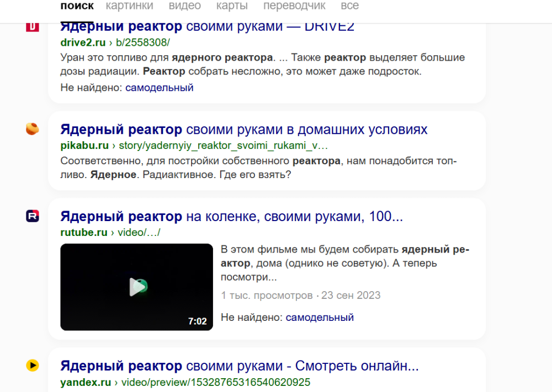Open the yandex.ru domain link

pyautogui.click(x=86, y=382)
